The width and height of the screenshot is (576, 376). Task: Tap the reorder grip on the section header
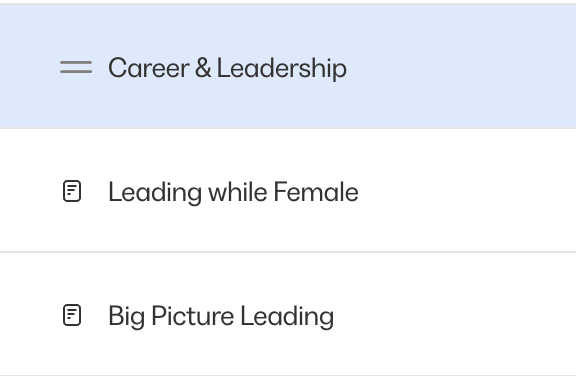pyautogui.click(x=76, y=67)
